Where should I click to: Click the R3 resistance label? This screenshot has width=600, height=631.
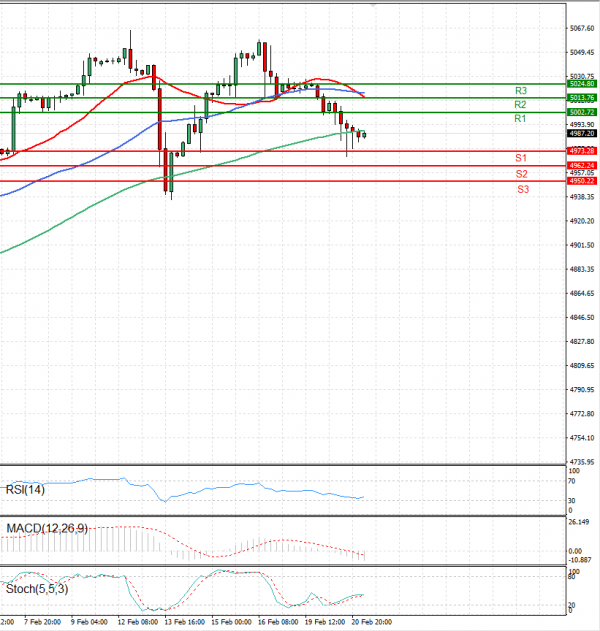(521, 91)
